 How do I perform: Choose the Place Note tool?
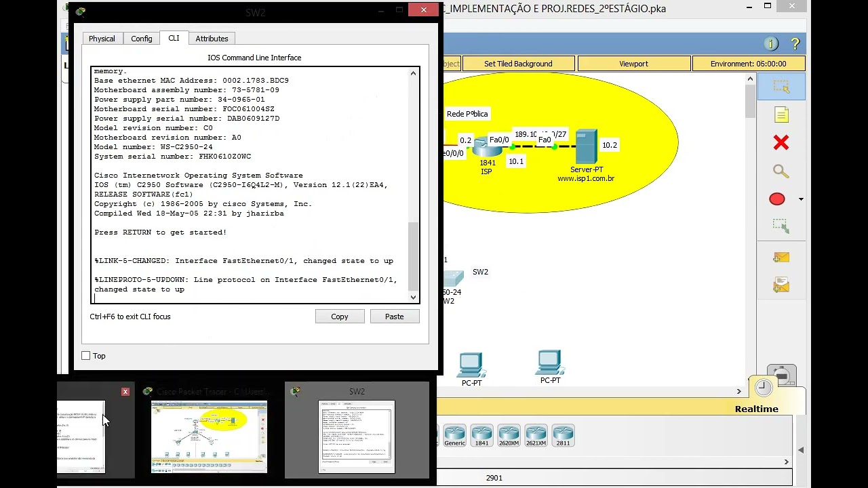coord(781,115)
